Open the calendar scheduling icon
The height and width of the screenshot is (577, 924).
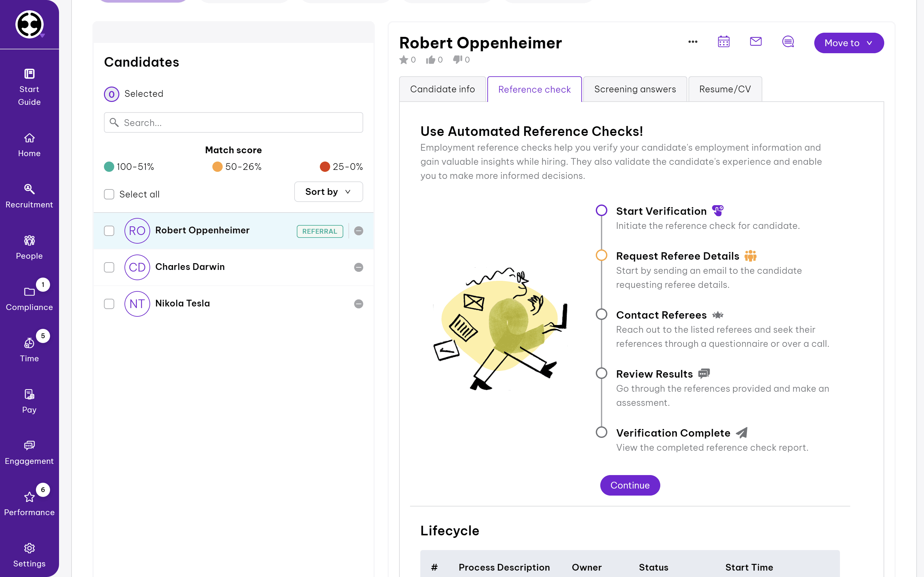723,42
